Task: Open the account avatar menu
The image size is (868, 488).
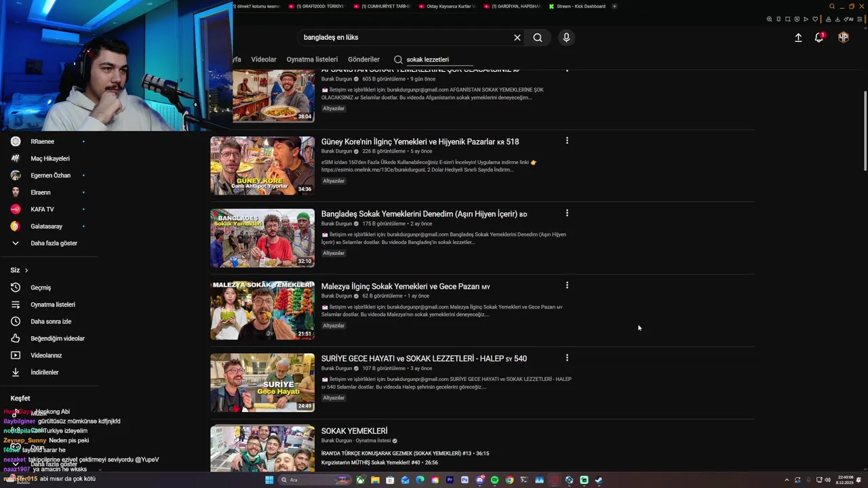Action: point(844,37)
